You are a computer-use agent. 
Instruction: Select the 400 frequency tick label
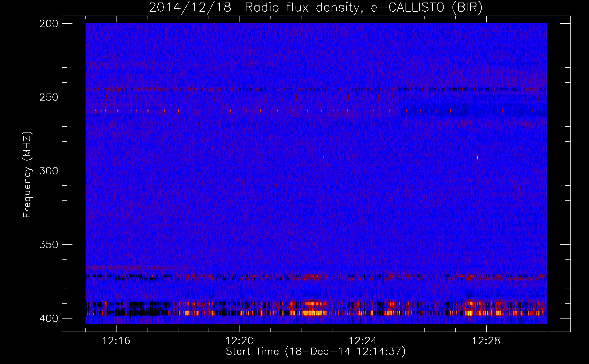pyautogui.click(x=48, y=318)
